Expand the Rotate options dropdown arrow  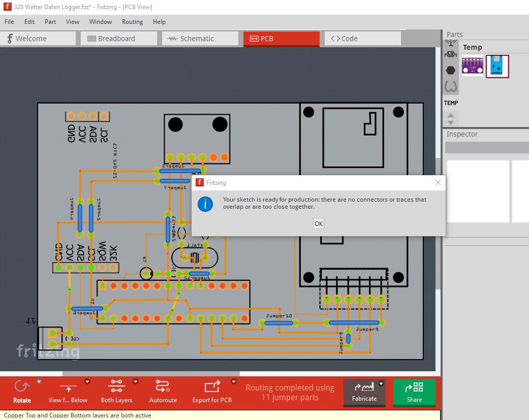click(39, 381)
